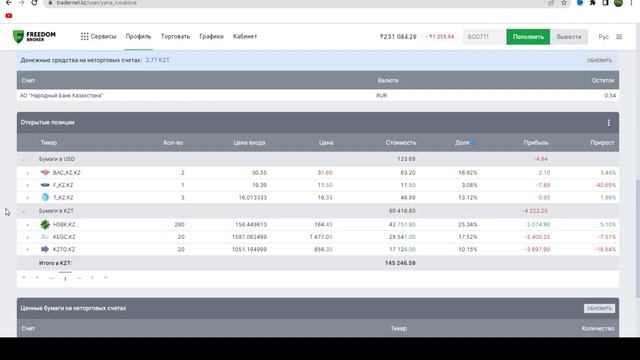The height and width of the screenshot is (360, 640).
Task: Select page 1 in pagination
Action: 65,279
